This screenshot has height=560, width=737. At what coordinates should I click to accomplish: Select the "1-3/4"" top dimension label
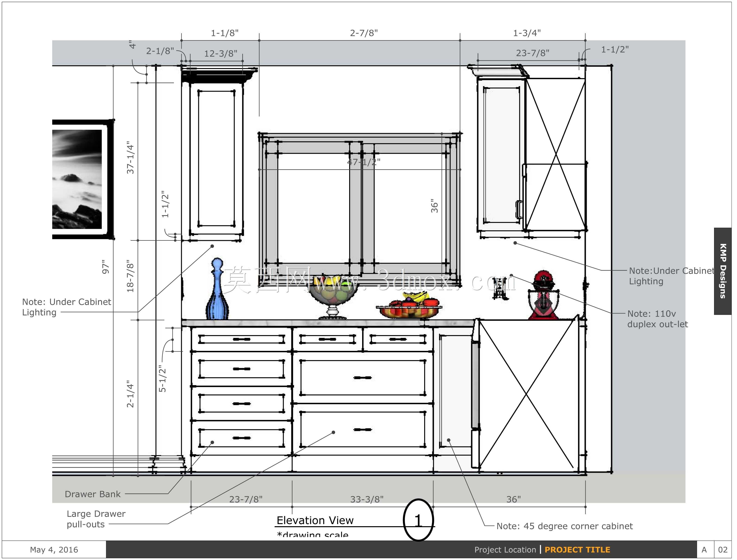point(527,33)
